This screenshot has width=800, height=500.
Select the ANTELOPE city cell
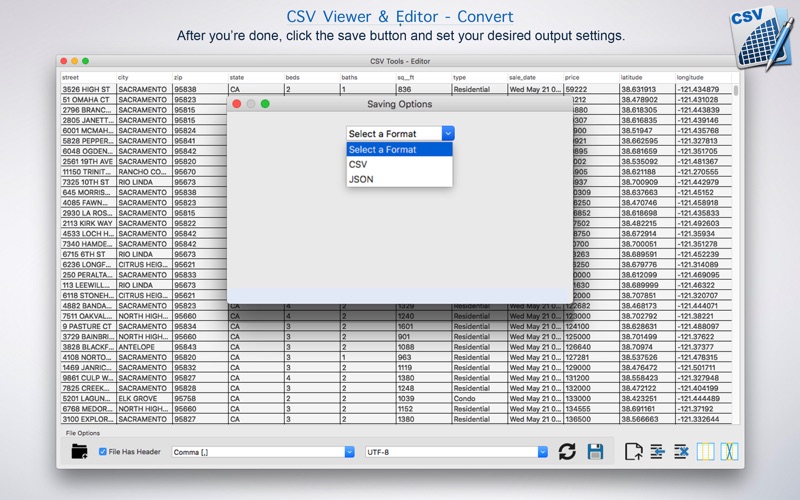tap(144, 347)
